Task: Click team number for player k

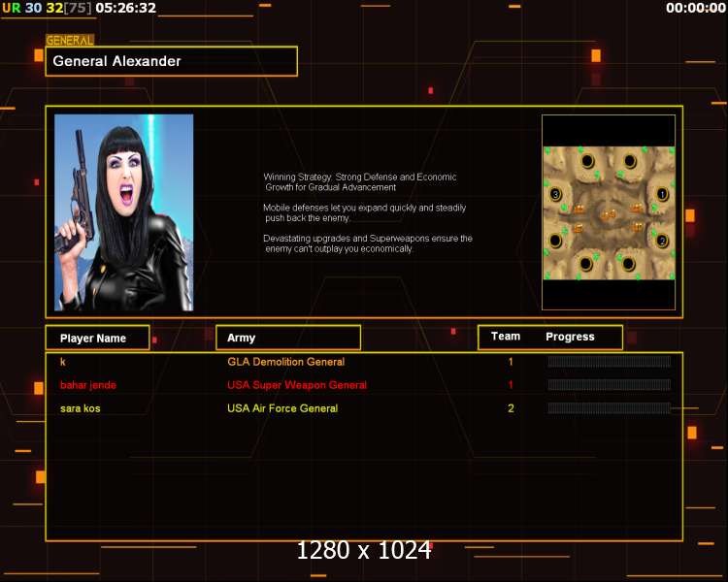Action: coord(511,362)
